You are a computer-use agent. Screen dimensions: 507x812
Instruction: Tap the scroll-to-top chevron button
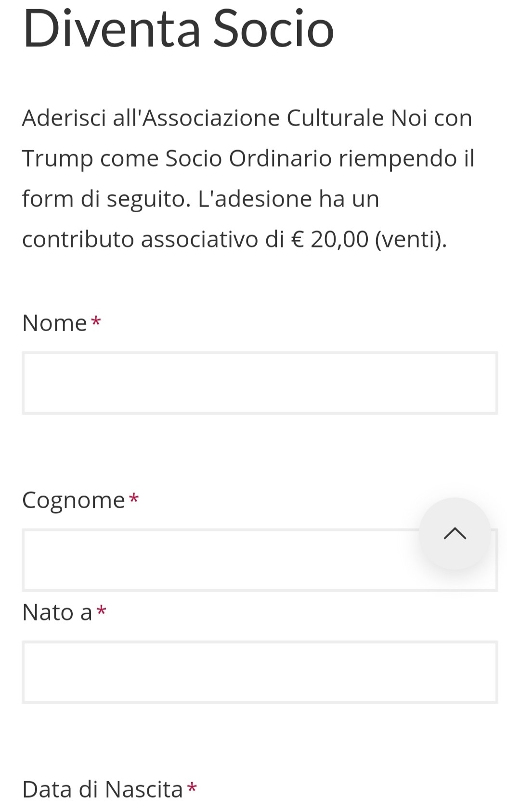coord(455,533)
